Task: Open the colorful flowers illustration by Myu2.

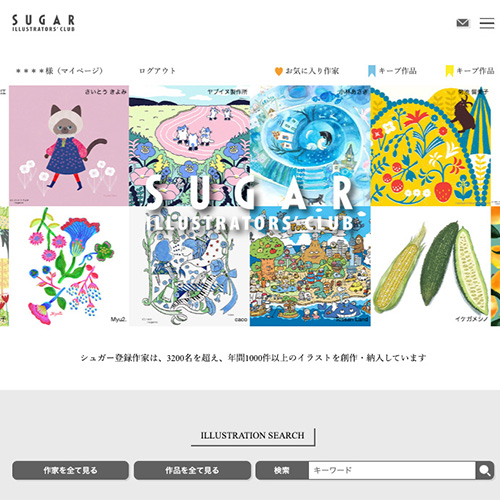Action: (69, 266)
